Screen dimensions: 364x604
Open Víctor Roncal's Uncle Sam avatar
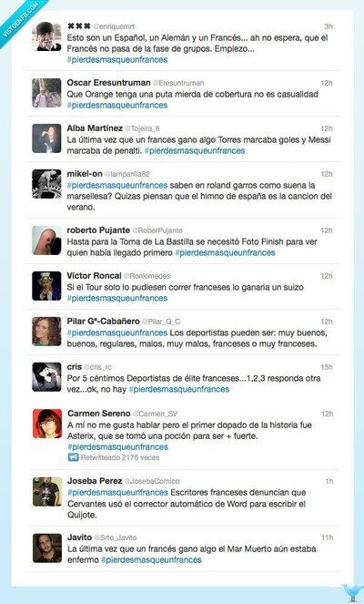(46, 286)
